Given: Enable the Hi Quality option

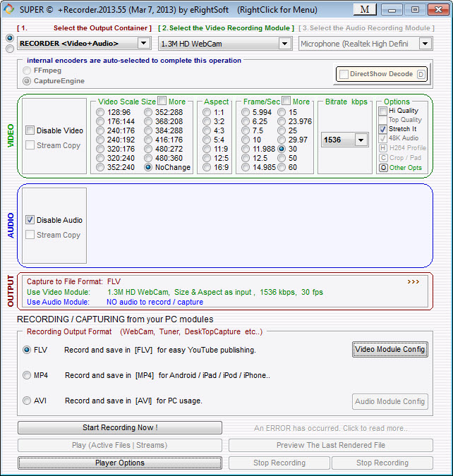Looking at the screenshot, I should [383, 111].
